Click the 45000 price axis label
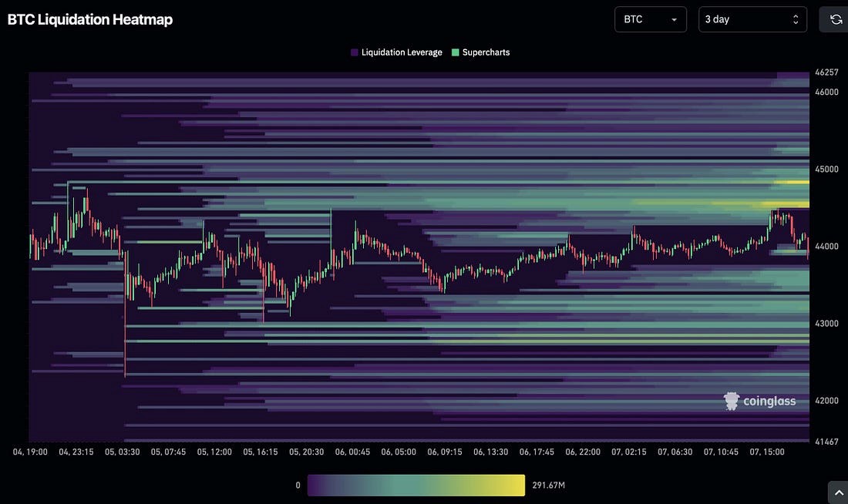848x504 pixels. pos(826,170)
